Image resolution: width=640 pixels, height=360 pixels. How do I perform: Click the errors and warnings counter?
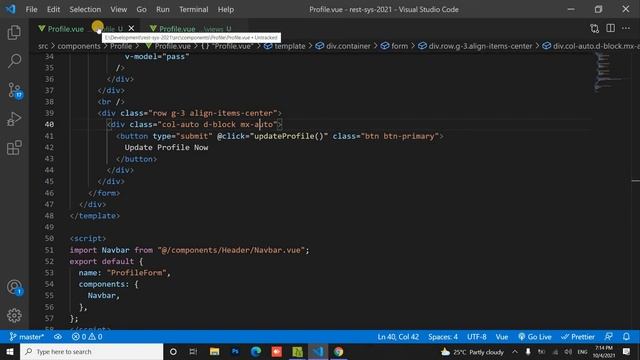point(87,337)
